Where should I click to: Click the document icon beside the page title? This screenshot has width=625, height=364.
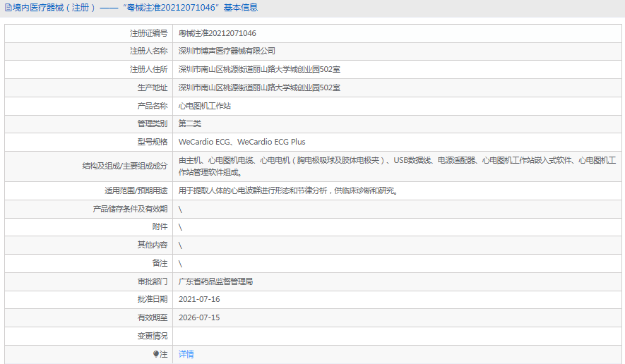coord(8,8)
